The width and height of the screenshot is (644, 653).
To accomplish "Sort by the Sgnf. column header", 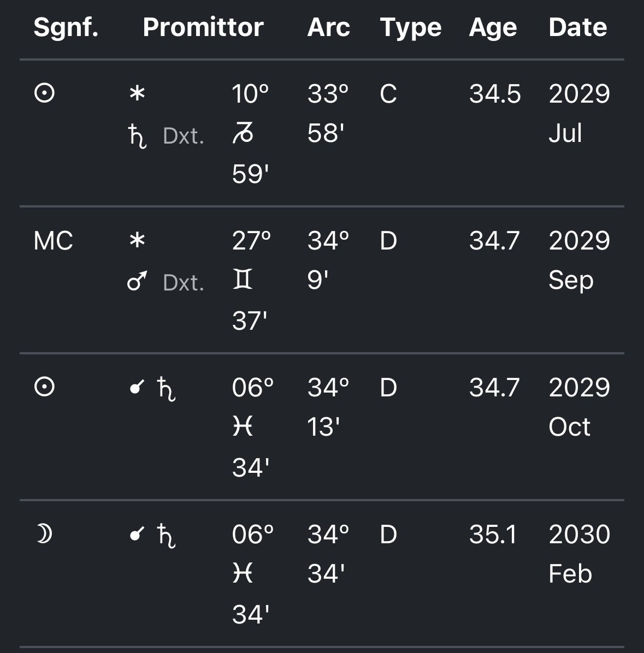I will click(66, 27).
